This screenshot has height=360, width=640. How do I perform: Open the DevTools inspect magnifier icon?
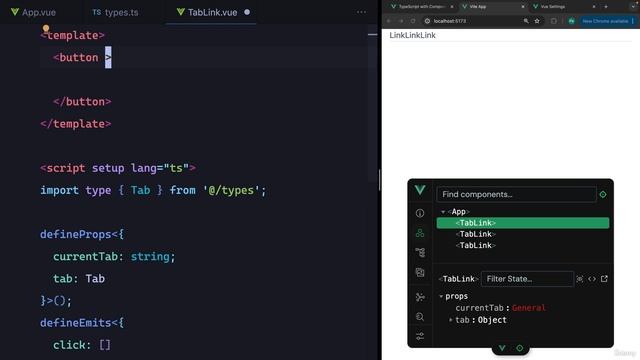point(420,317)
